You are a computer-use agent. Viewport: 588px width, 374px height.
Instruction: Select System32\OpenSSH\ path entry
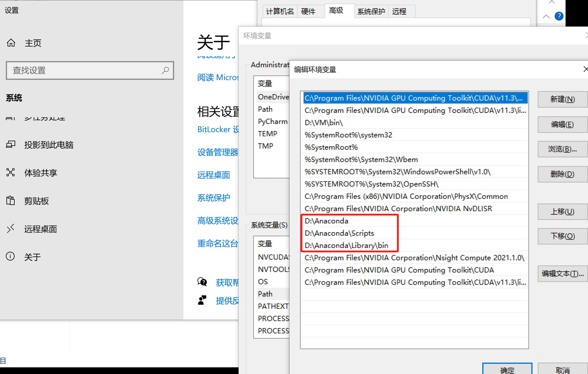pyautogui.click(x=415, y=184)
